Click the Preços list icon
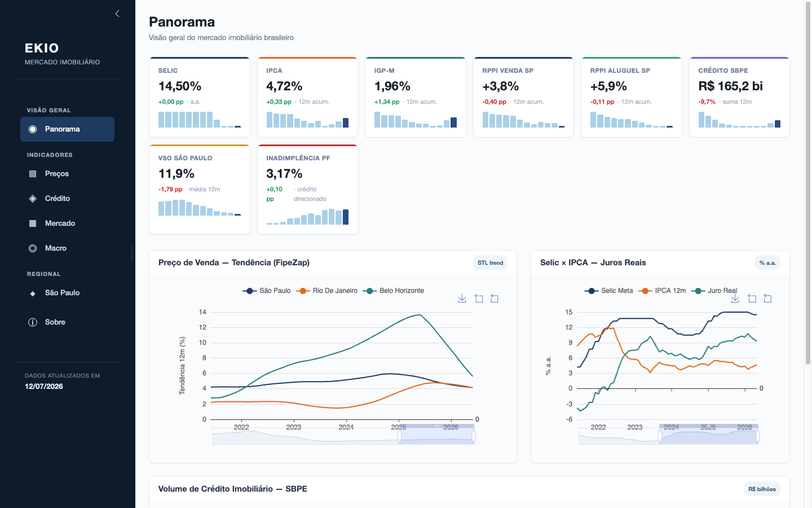This screenshot has height=508, width=812. pos(33,174)
